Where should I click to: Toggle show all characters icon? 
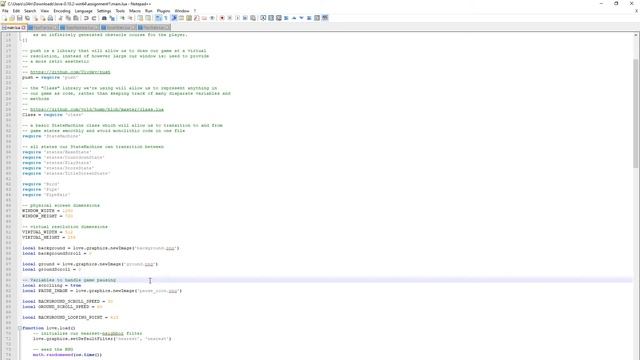166,18
